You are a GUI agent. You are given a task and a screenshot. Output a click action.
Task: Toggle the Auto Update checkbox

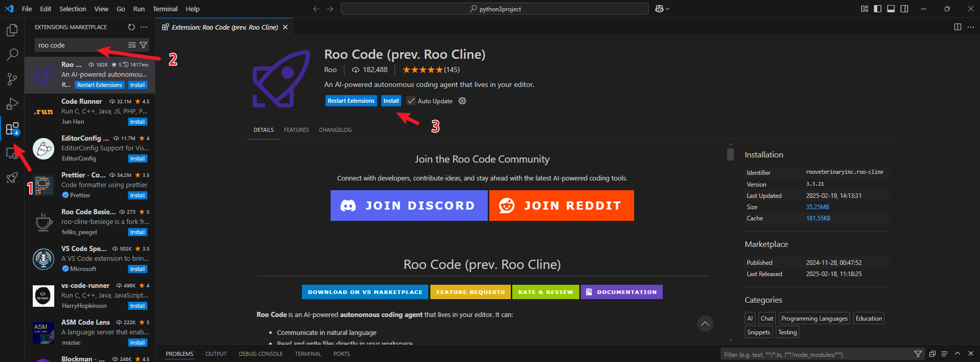point(411,101)
